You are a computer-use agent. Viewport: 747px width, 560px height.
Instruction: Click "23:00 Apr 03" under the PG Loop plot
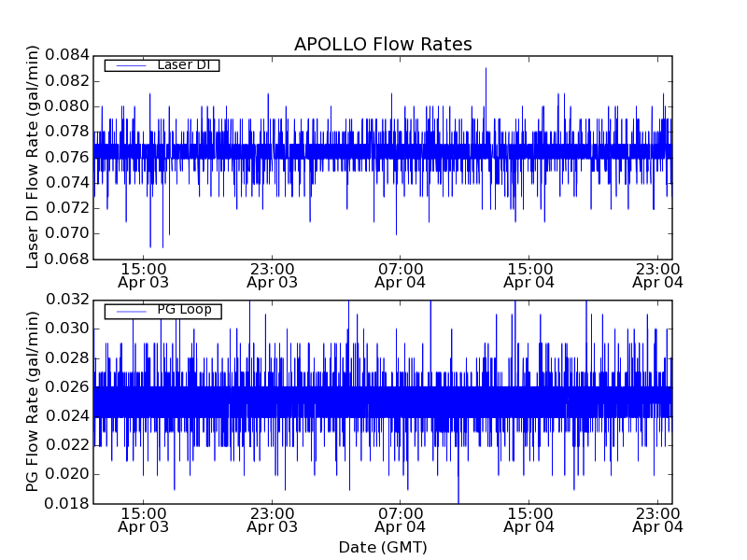(272, 521)
